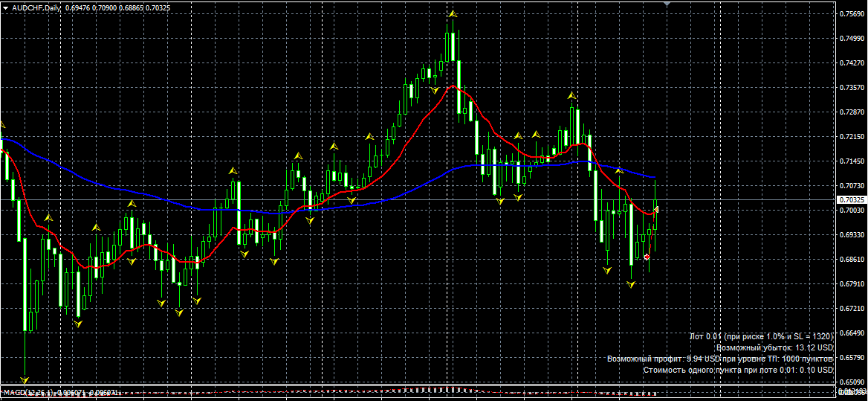This screenshot has height=401, width=868.
Task: Click the 0.74990 price scale label
Action: click(x=852, y=38)
